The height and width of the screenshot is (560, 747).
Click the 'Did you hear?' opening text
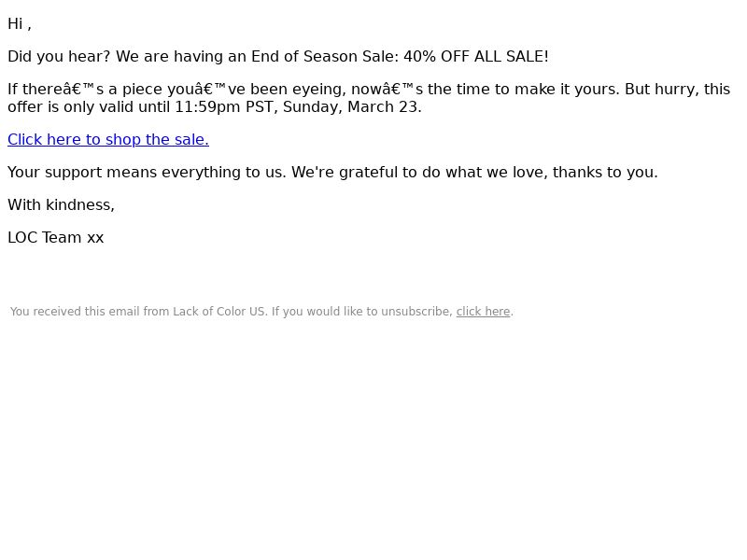[59, 57]
